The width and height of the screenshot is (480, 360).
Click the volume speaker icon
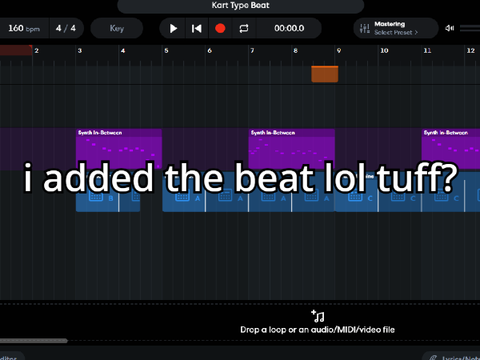click(449, 28)
